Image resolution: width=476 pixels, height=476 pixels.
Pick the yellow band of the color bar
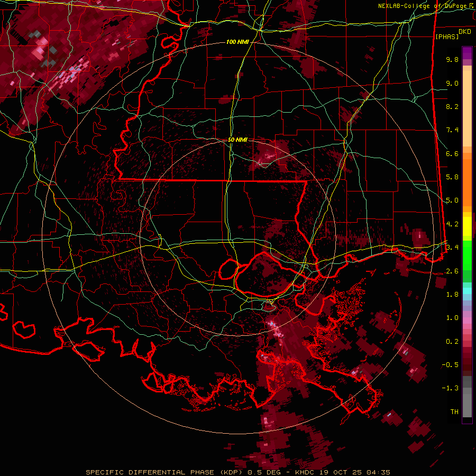point(467,226)
